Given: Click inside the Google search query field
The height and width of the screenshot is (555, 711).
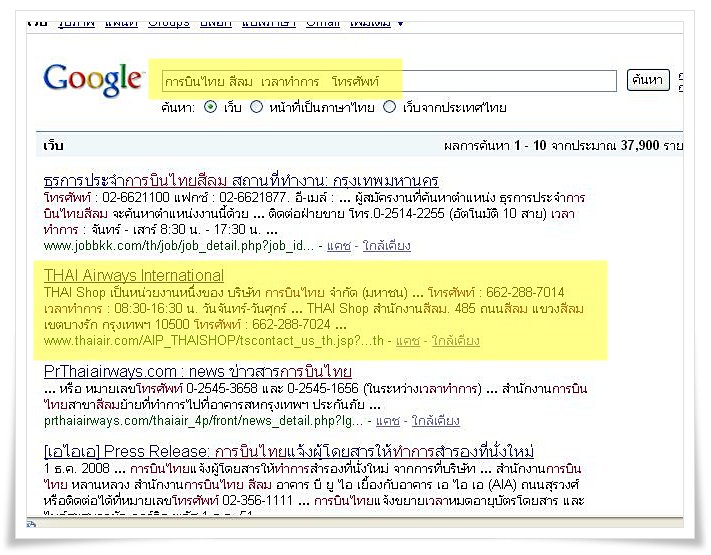Looking at the screenshot, I should 389,81.
